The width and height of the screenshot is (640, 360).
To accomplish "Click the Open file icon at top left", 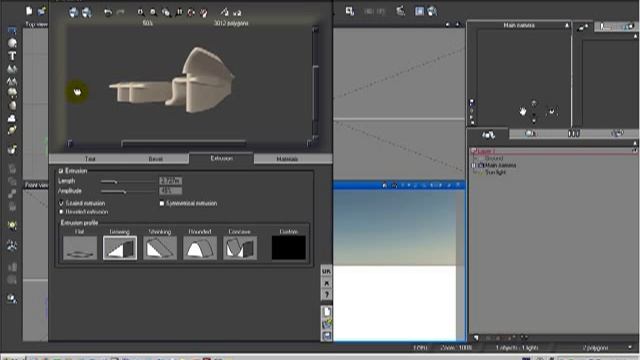I will pyautogui.click(x=42, y=11).
